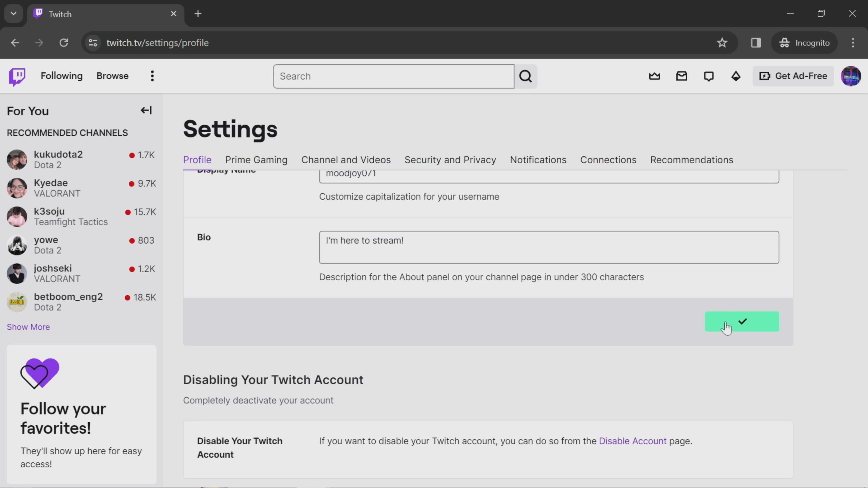Open the Connections tab

(608, 160)
